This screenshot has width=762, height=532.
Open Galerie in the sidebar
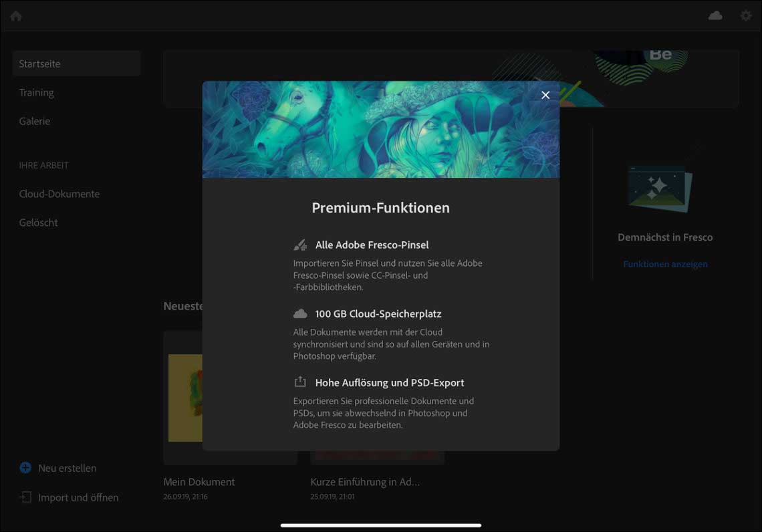[x=35, y=121]
